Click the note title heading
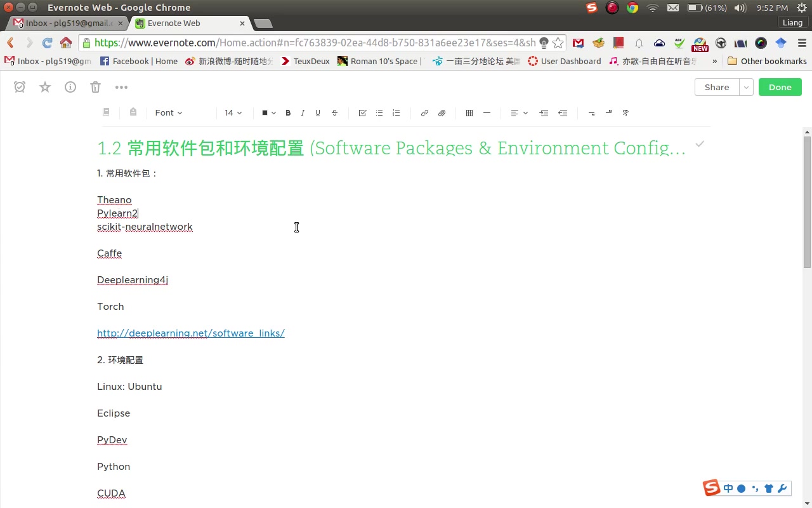The height and width of the screenshot is (508, 812). point(391,148)
